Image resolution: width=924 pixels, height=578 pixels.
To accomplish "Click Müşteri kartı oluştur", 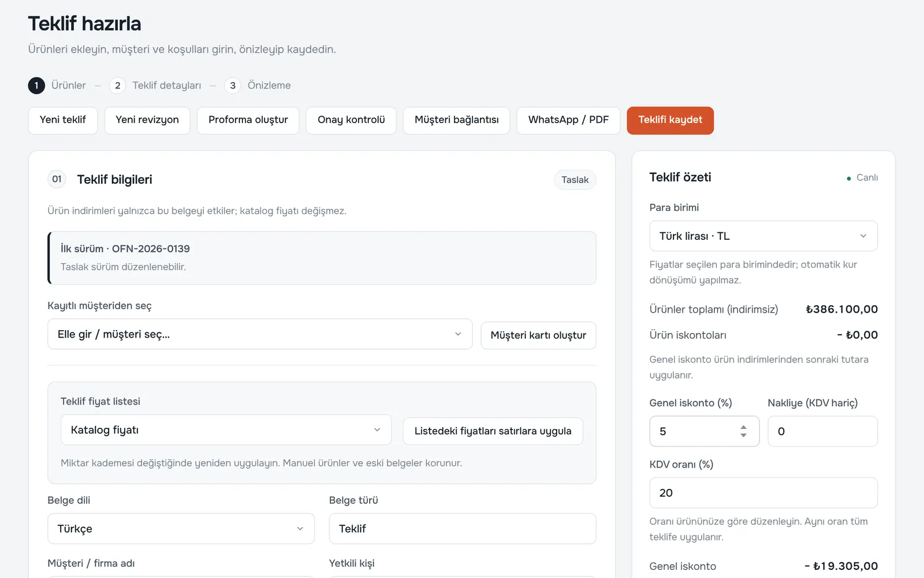I will click(538, 335).
